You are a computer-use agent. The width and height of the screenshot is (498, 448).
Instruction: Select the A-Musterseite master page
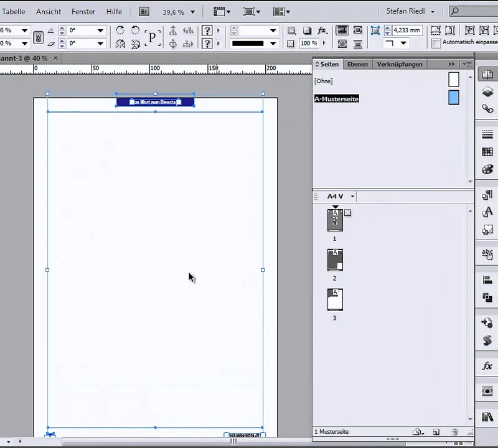(x=337, y=99)
